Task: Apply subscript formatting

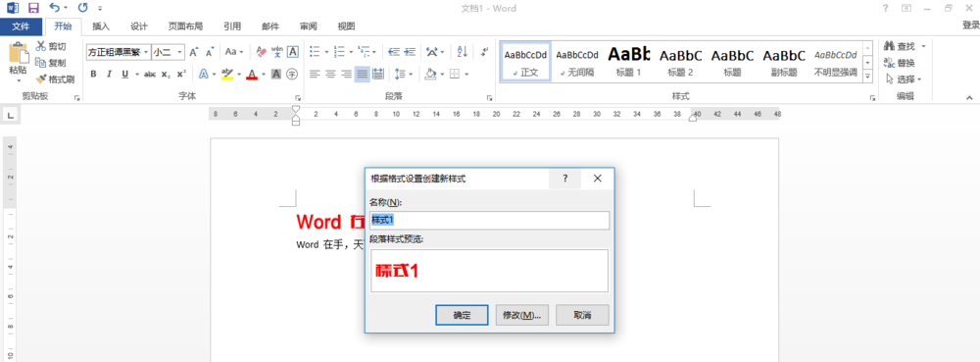Action: tap(166, 75)
